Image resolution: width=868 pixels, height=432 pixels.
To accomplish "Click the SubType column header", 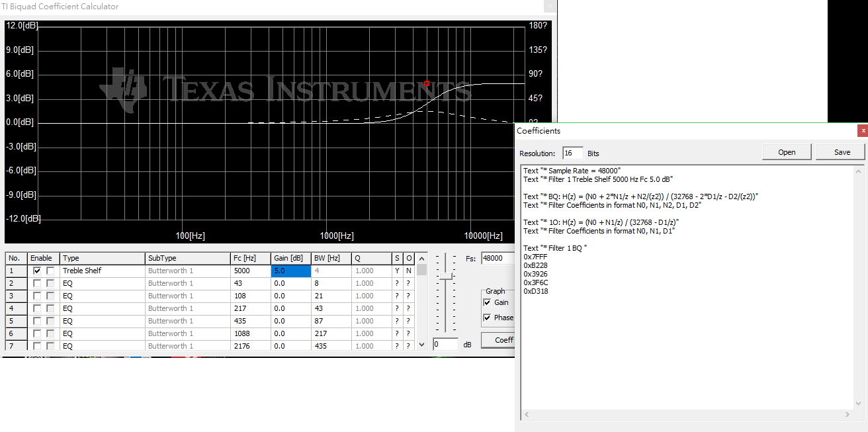I will [x=188, y=258].
